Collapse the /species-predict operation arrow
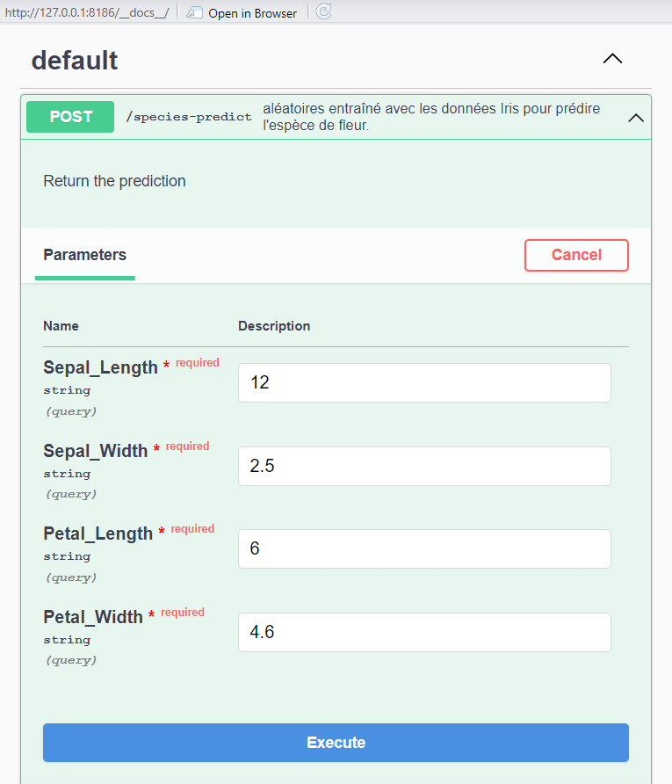The width and height of the screenshot is (672, 784). click(636, 118)
